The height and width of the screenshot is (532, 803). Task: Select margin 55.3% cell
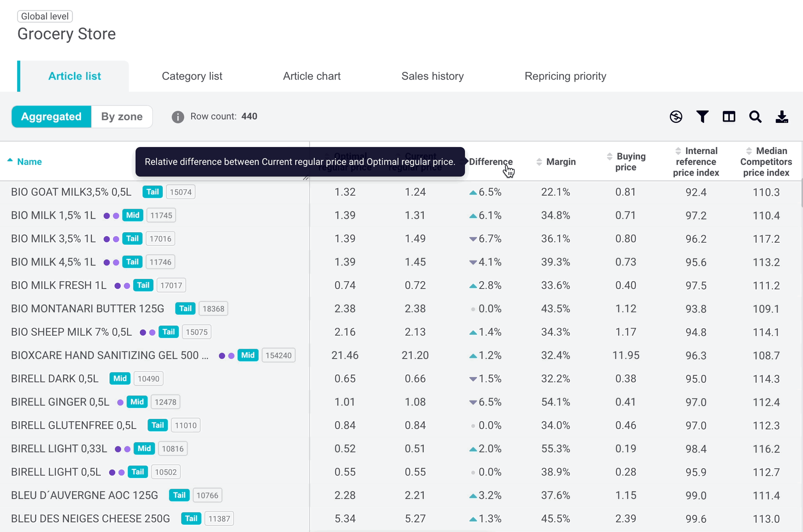[x=556, y=449]
